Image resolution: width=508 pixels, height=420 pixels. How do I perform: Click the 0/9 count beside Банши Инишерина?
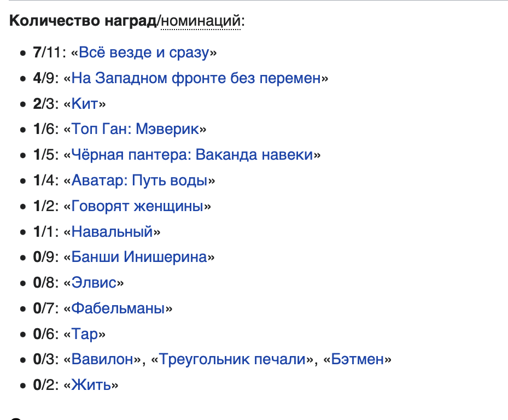[x=45, y=257]
